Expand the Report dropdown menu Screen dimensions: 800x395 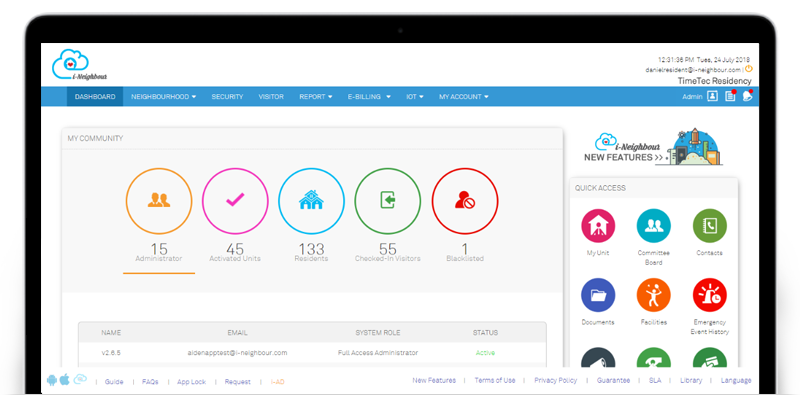point(316,96)
